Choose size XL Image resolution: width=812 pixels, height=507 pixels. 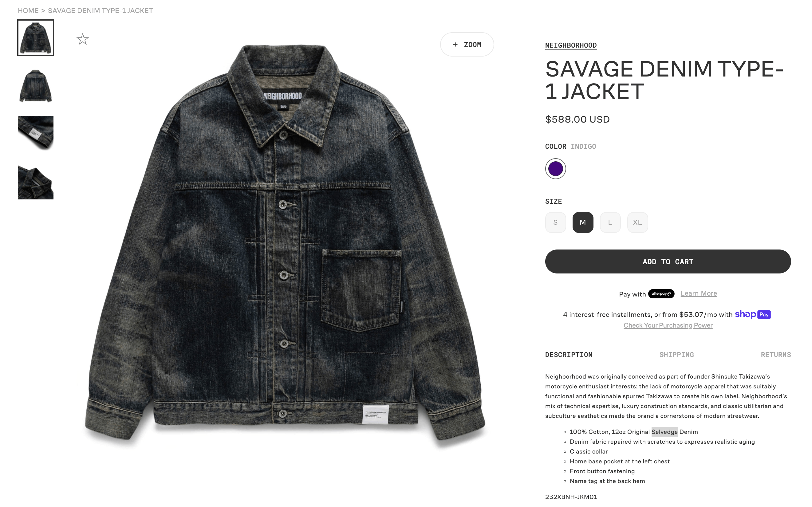click(x=637, y=222)
